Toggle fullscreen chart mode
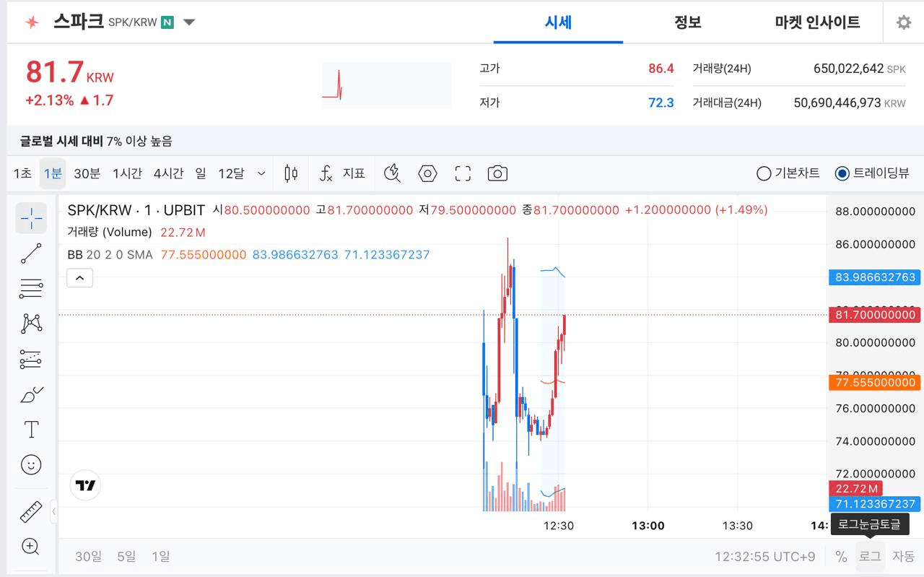 [463, 173]
